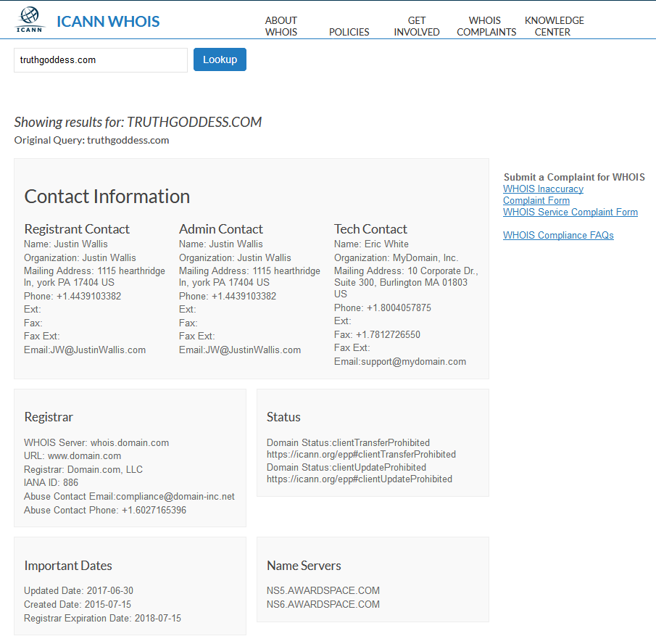656x644 pixels.
Task: Select the Status section heading
Action: [x=283, y=417]
